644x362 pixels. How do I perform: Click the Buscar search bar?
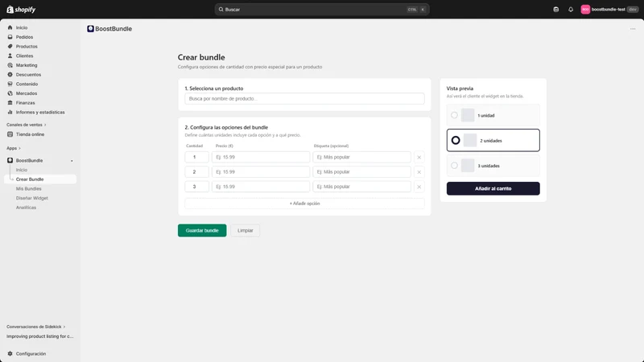[x=322, y=10]
